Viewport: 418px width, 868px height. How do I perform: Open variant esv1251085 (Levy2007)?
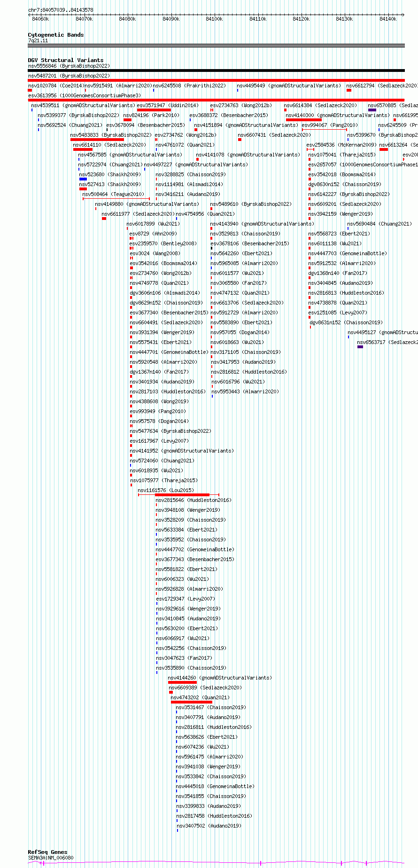(x=338, y=313)
